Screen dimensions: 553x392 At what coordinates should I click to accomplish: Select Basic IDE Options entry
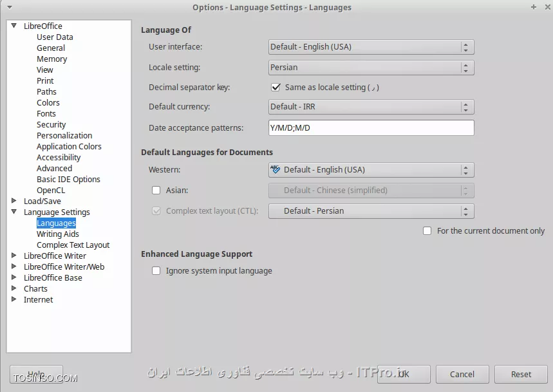coord(68,179)
